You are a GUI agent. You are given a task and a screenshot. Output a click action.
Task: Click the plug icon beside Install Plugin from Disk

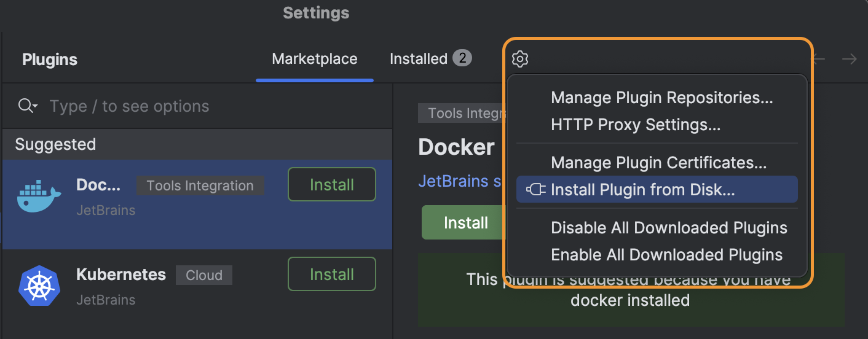click(536, 190)
